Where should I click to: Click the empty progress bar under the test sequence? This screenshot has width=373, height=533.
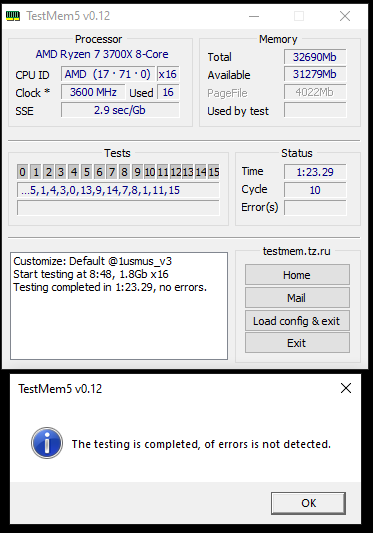(x=118, y=208)
